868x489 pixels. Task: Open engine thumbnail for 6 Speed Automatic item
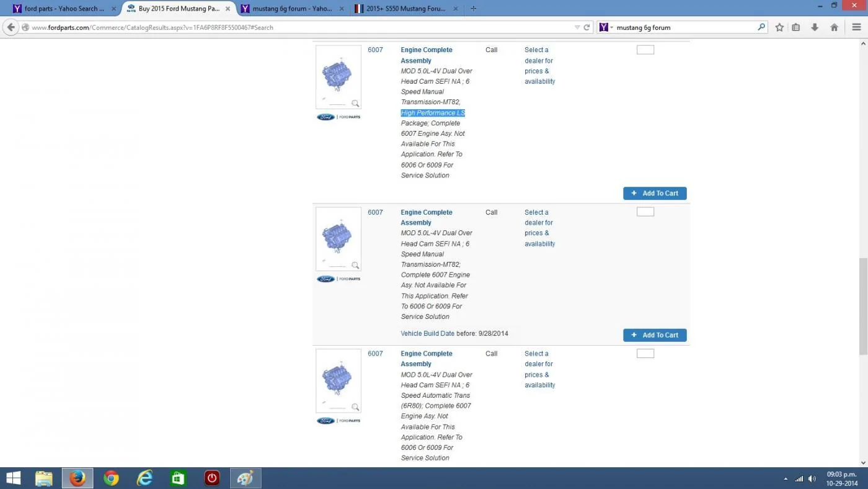pyautogui.click(x=339, y=380)
